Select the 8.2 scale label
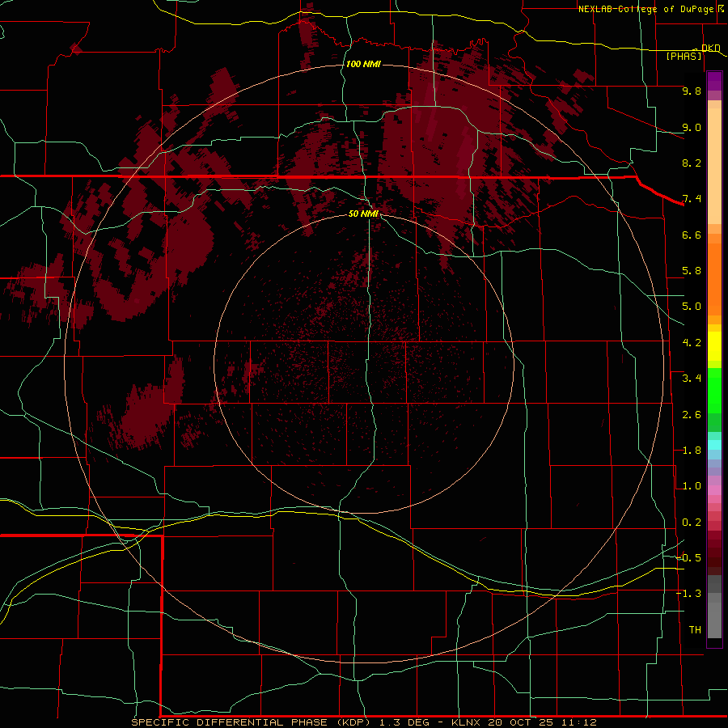Screen dimensions: 728x728 [692, 163]
